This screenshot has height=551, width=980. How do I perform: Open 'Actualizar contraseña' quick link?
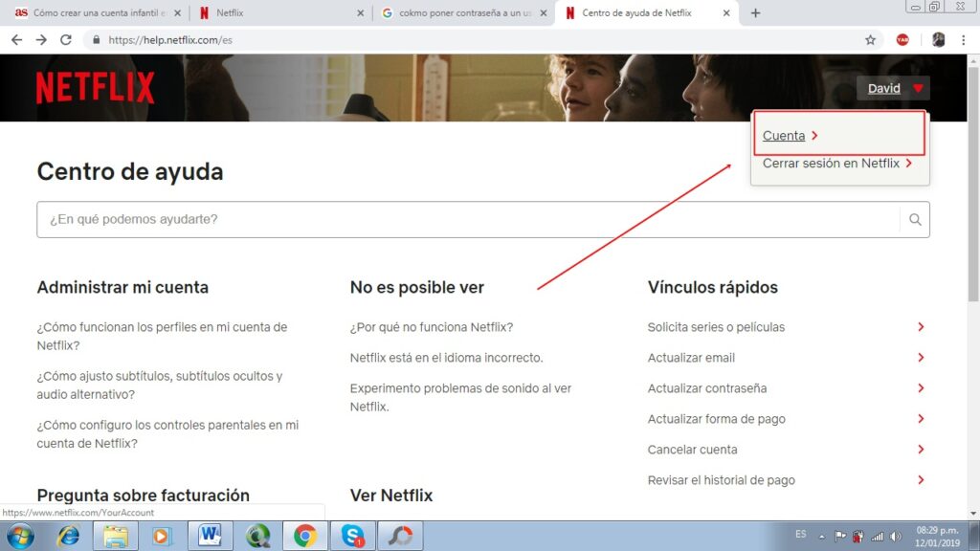pyautogui.click(x=707, y=388)
